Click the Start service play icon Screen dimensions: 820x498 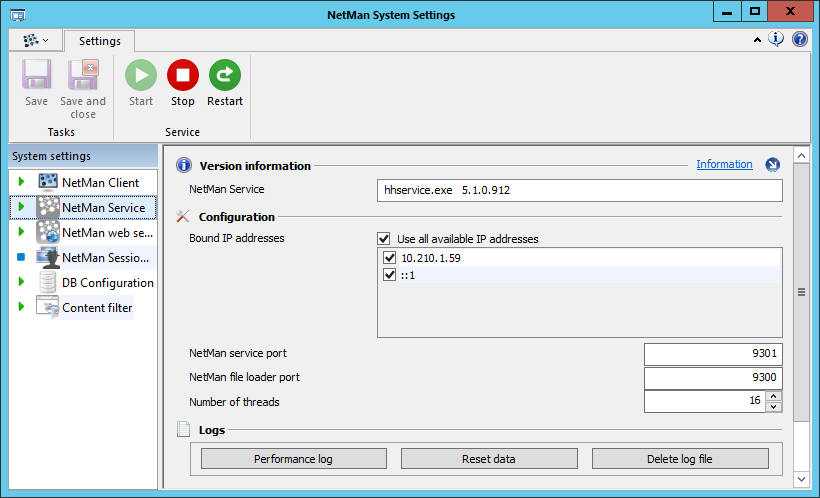click(141, 76)
